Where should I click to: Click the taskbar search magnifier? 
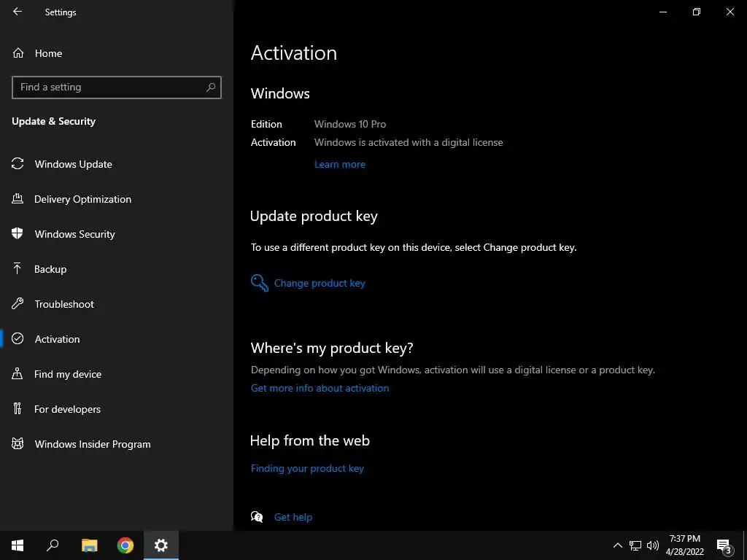[x=53, y=545]
